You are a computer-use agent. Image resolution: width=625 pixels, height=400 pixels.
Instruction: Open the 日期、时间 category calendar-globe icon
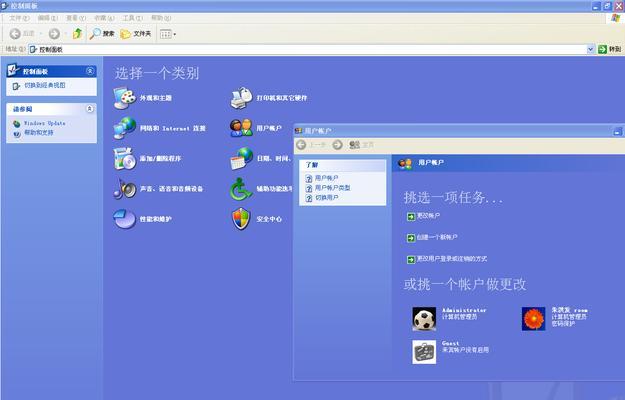pyautogui.click(x=241, y=158)
